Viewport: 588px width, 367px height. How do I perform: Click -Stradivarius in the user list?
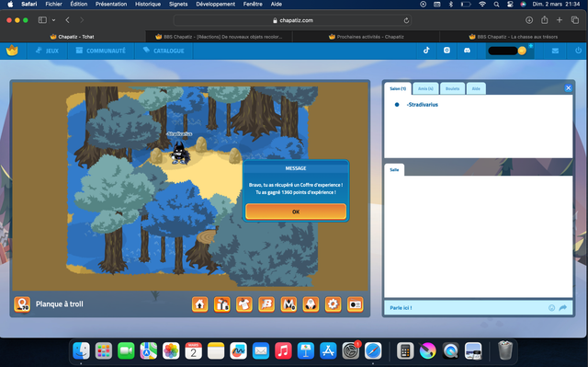pos(423,105)
